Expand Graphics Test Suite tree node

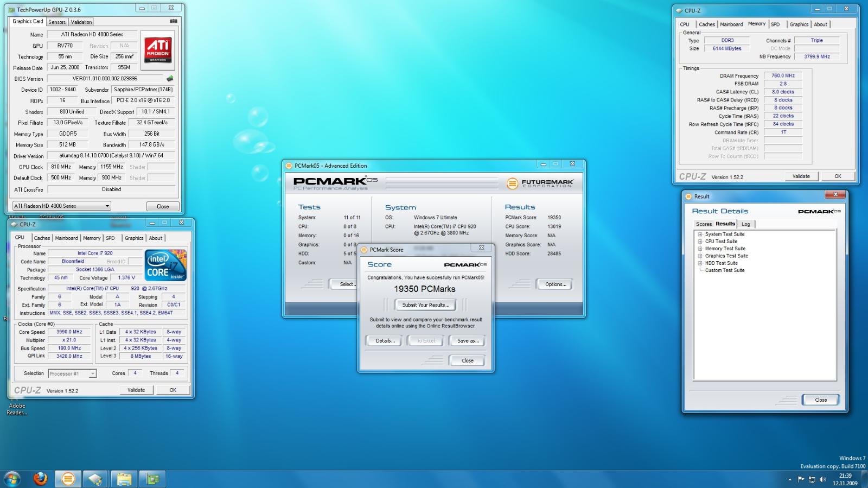pos(700,256)
